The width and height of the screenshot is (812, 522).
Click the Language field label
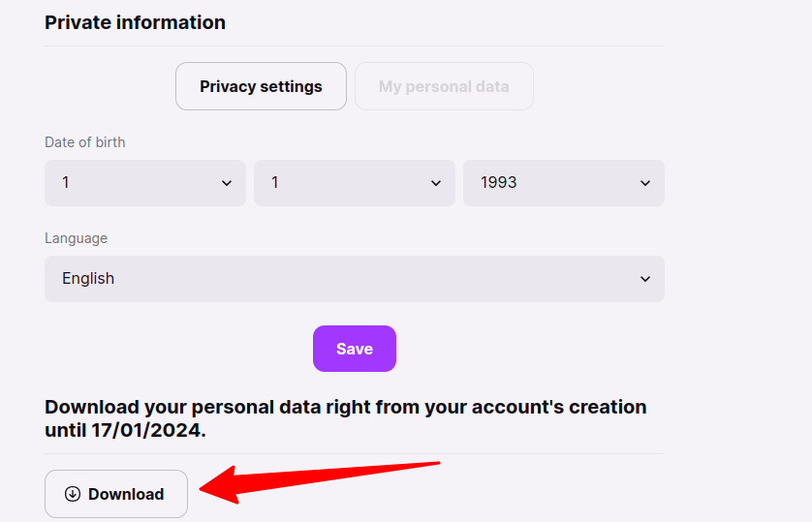pos(77,238)
